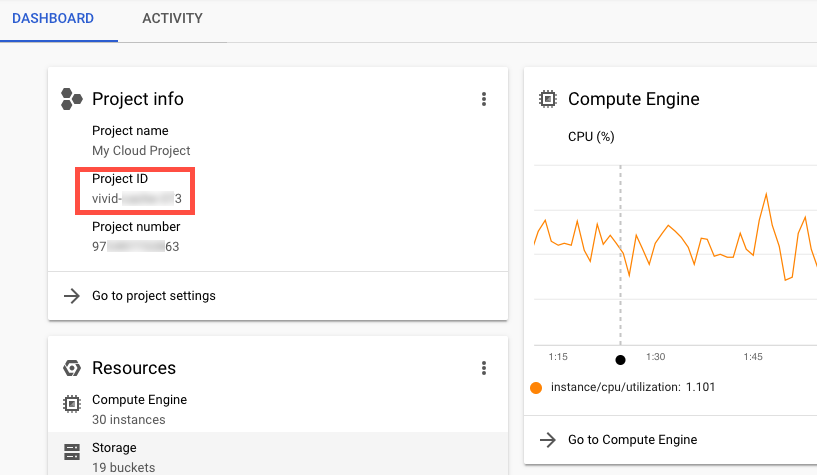Viewport: 817px width, 475px height.
Task: Go to Compute Engine
Action: (632, 440)
